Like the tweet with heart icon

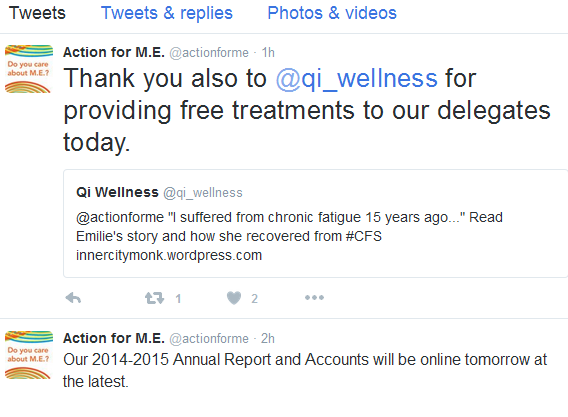click(x=234, y=298)
